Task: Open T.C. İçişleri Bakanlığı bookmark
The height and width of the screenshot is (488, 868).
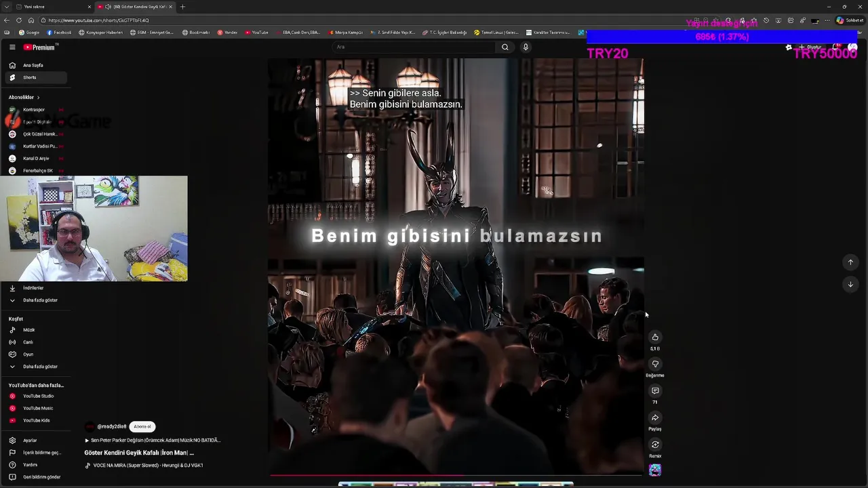Action: point(444,33)
